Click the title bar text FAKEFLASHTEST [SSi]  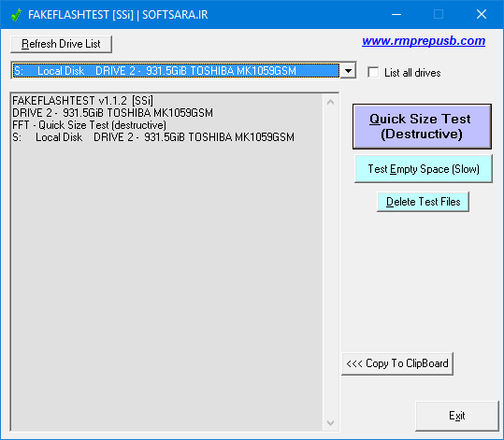click(x=80, y=15)
